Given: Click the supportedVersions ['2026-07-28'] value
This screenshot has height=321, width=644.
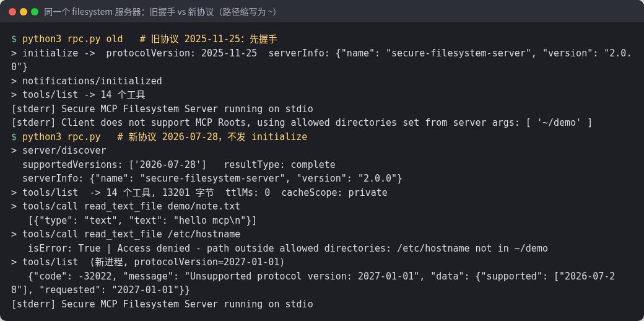Looking at the screenshot, I should click(168, 165).
